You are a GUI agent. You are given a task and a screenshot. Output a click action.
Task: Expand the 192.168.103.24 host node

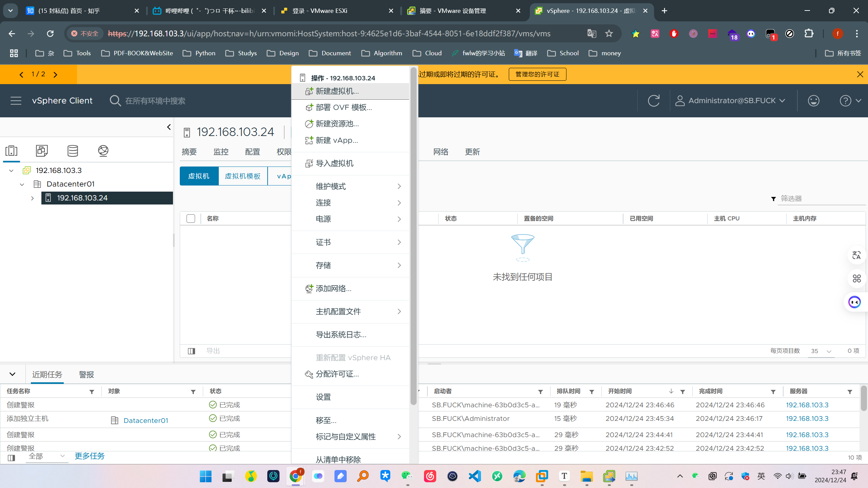(x=32, y=198)
